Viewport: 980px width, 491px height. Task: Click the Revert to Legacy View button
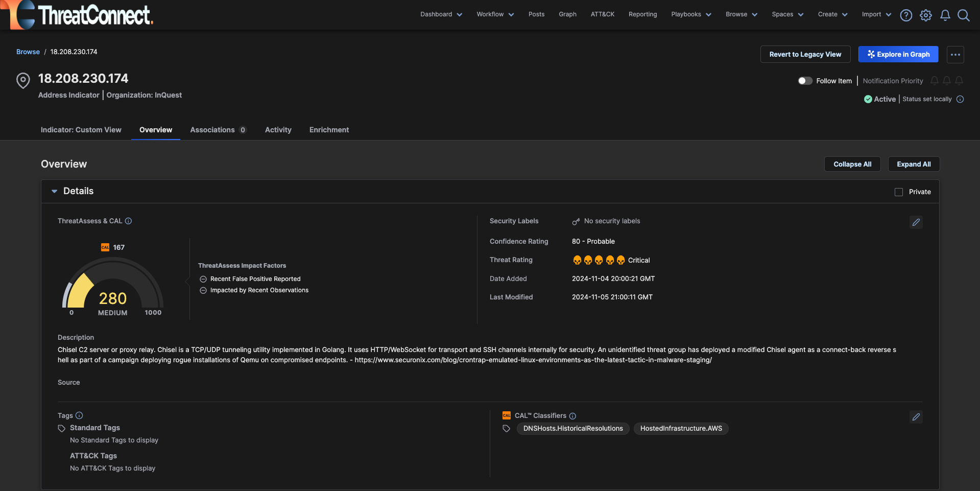pos(805,55)
